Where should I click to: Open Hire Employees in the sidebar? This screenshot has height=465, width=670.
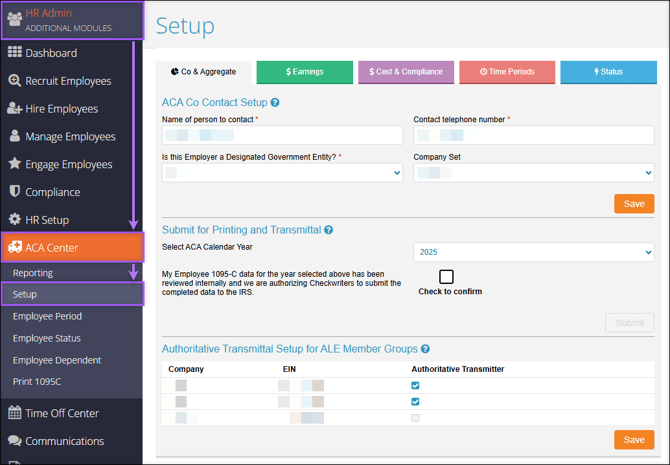coord(71,109)
